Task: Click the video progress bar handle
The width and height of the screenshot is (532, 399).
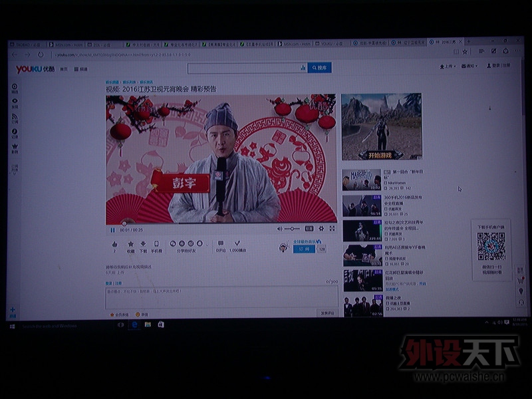Action: (124, 223)
